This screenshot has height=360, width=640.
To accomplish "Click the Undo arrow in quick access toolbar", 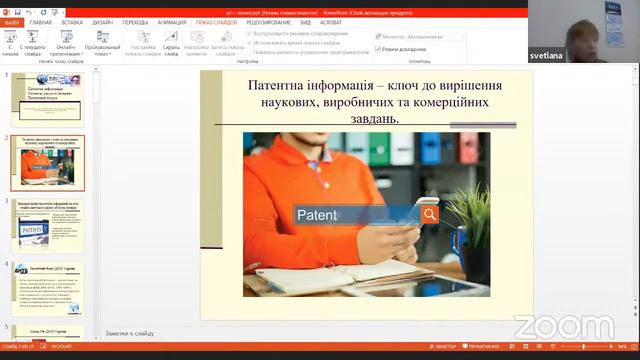I will click(29, 13).
